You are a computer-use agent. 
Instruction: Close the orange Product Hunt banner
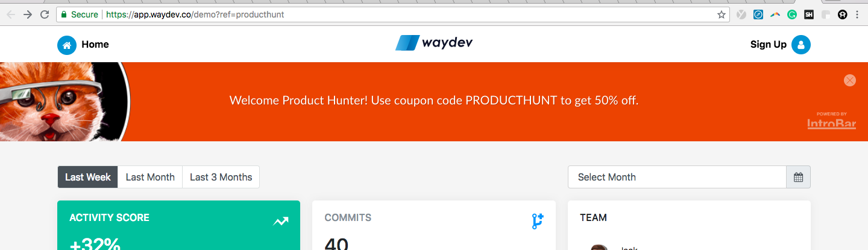850,80
